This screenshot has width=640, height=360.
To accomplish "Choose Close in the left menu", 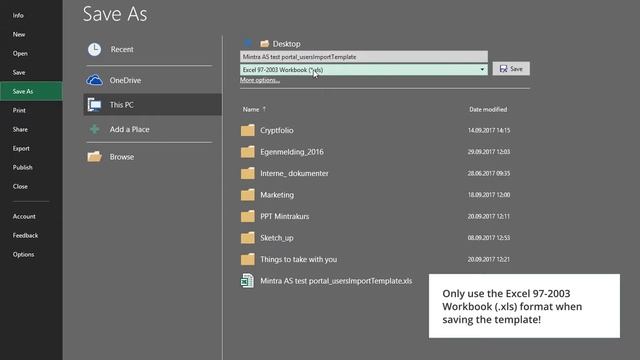I will click(20, 187).
